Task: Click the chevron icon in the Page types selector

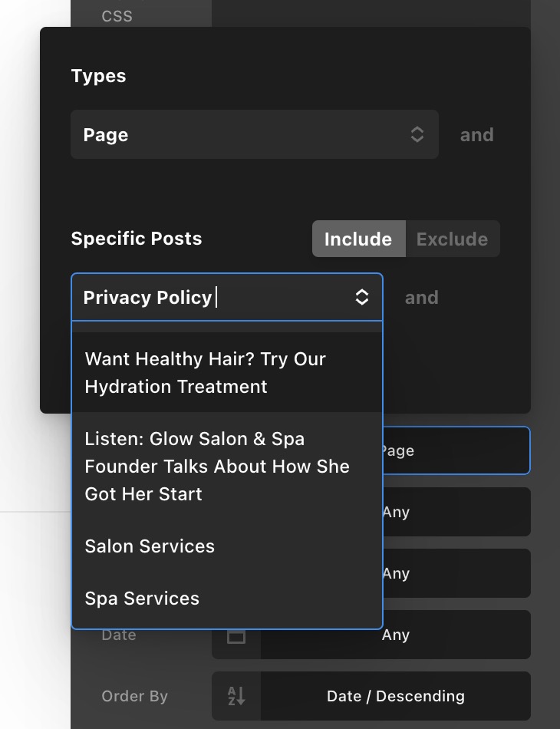Action: [x=417, y=135]
